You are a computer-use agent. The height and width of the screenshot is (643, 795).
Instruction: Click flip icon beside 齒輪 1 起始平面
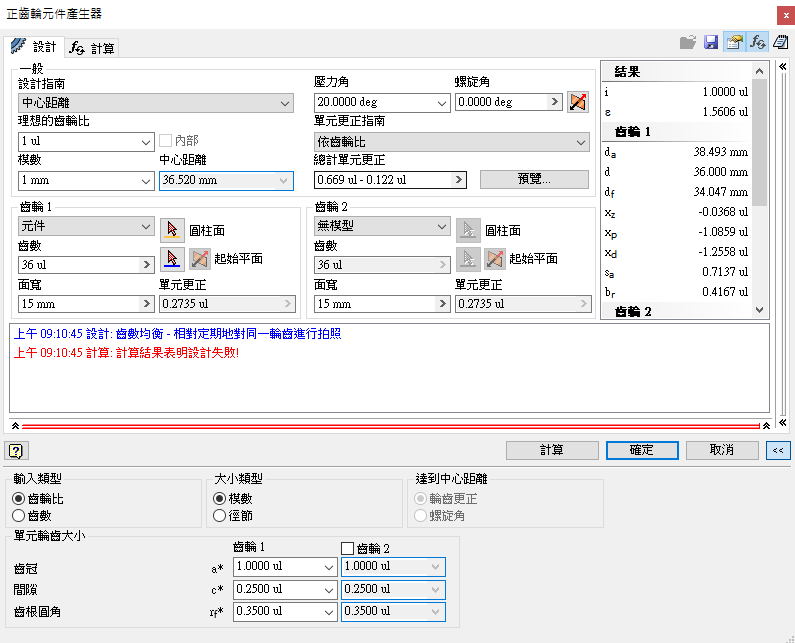pyautogui.click(x=199, y=259)
